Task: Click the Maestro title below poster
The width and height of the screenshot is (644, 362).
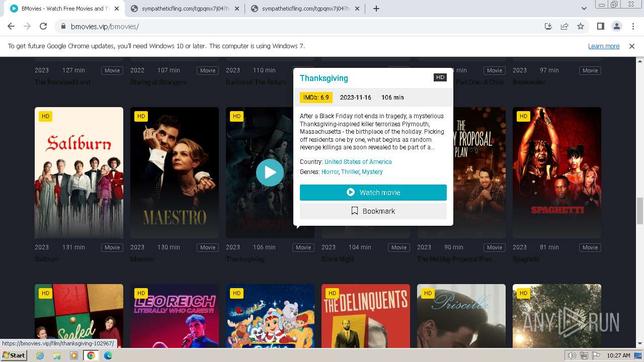Action: coord(142,259)
